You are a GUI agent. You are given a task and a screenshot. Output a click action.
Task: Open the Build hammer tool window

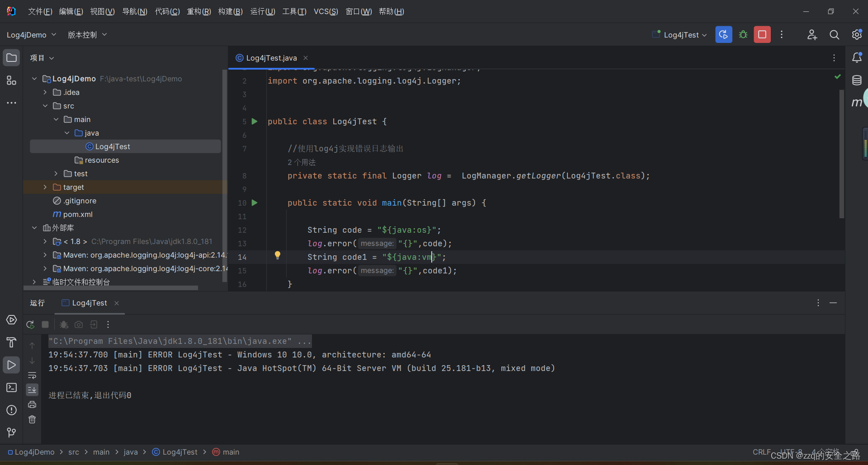pyautogui.click(x=11, y=343)
